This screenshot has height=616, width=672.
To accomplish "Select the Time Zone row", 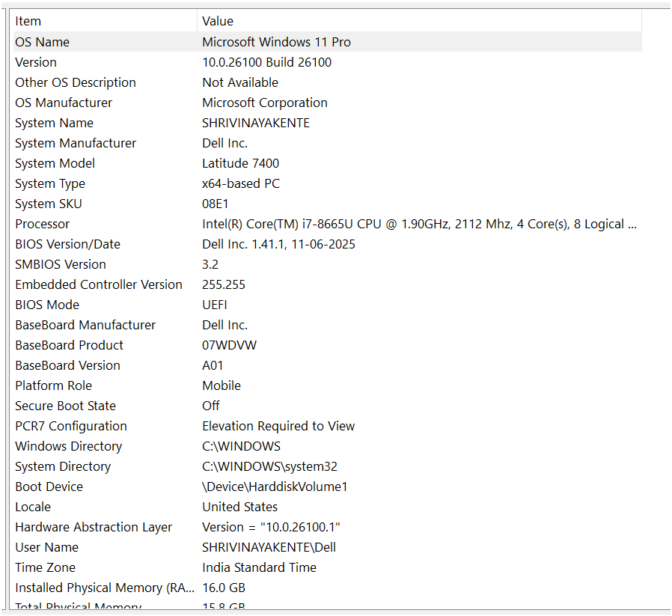I will 328,567.
